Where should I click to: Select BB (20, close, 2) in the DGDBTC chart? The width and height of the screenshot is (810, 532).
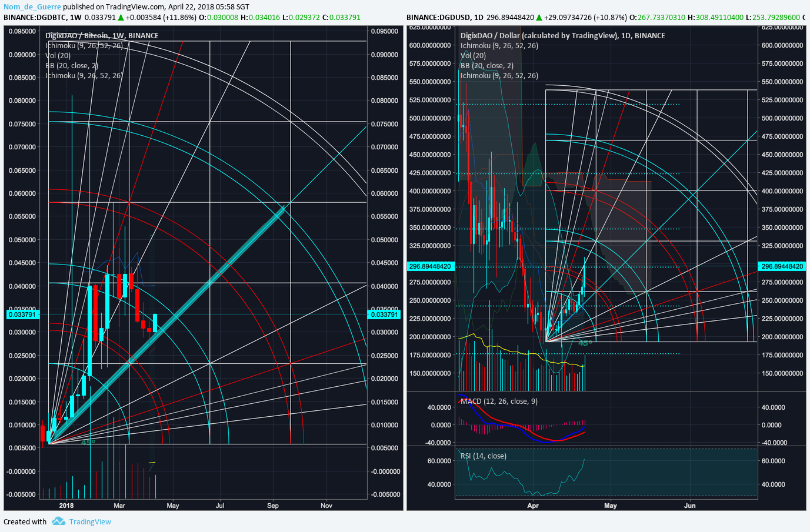(72, 65)
